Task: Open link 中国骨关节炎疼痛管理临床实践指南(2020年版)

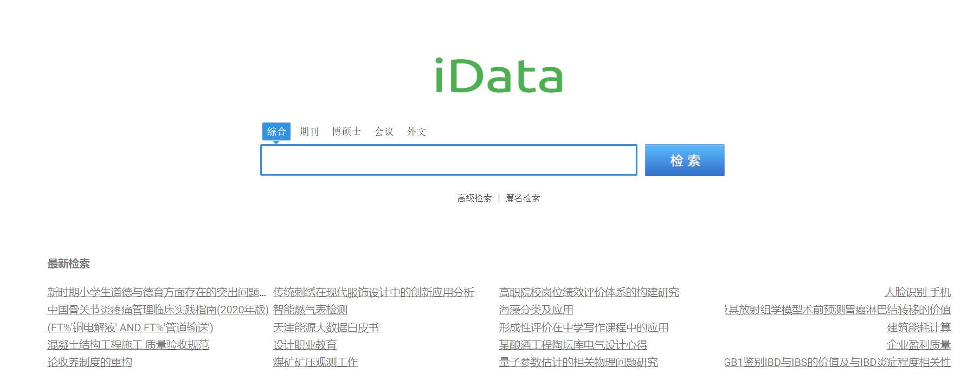Action: tap(158, 310)
